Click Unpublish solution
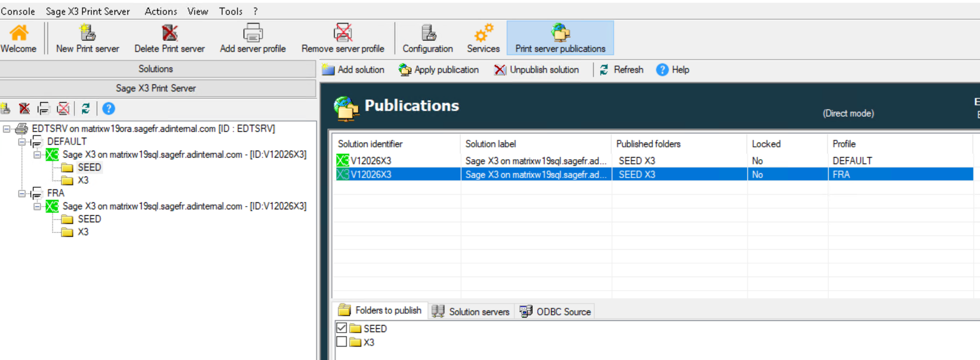Screen dimensions: 980x360 click(x=537, y=70)
